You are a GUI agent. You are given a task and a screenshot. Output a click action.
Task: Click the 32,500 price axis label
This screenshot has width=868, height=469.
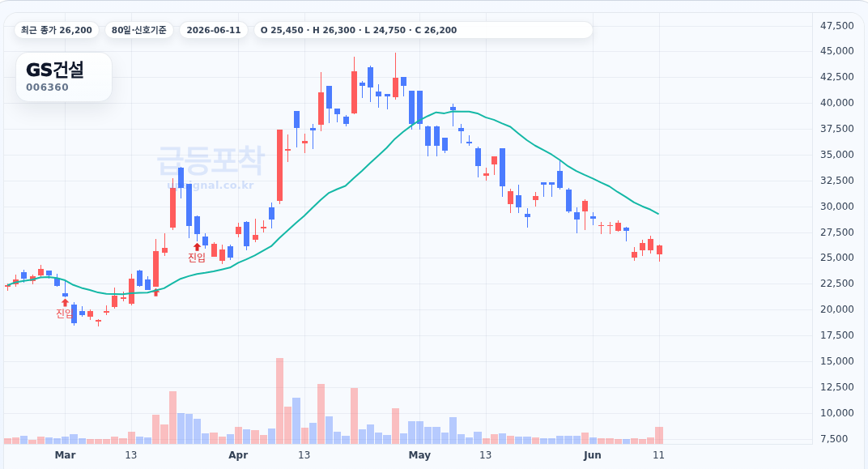coord(837,181)
